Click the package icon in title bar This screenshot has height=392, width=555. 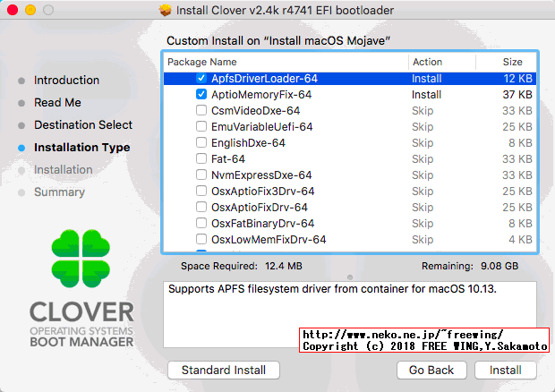(x=165, y=10)
